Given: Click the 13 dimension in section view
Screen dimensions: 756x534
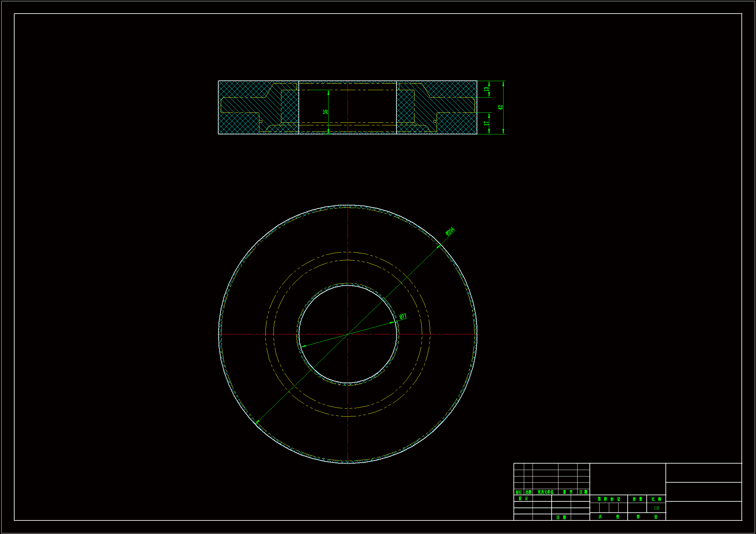Looking at the screenshot, I should point(486,89).
